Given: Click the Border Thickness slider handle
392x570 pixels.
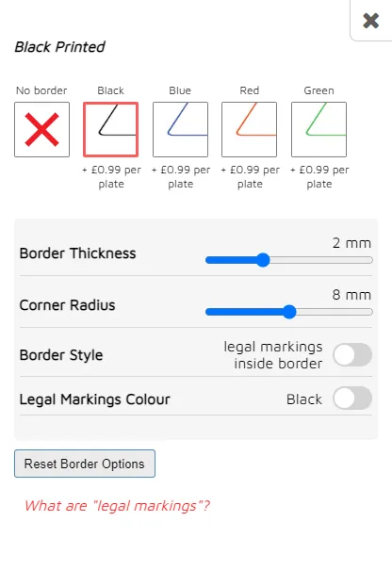Looking at the screenshot, I should coord(263,260).
